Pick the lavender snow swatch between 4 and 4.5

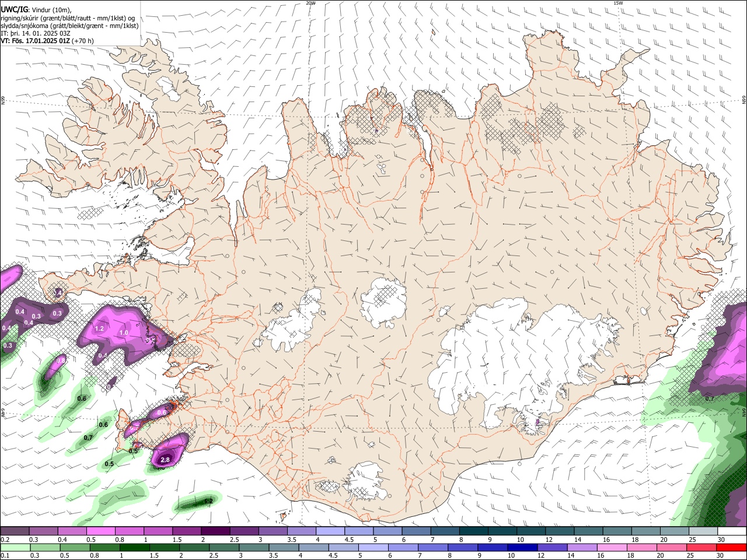(330, 531)
